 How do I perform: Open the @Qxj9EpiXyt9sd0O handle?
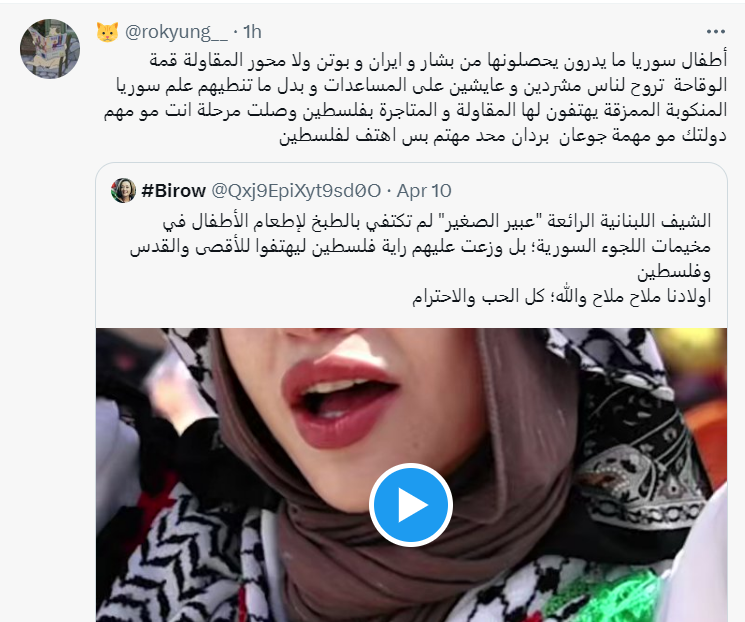tap(296, 191)
